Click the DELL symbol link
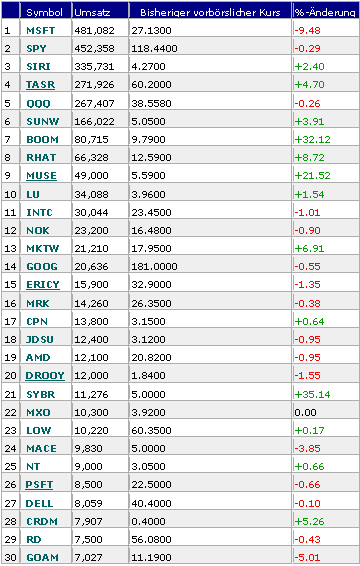This screenshot has width=360, height=566. point(39,504)
